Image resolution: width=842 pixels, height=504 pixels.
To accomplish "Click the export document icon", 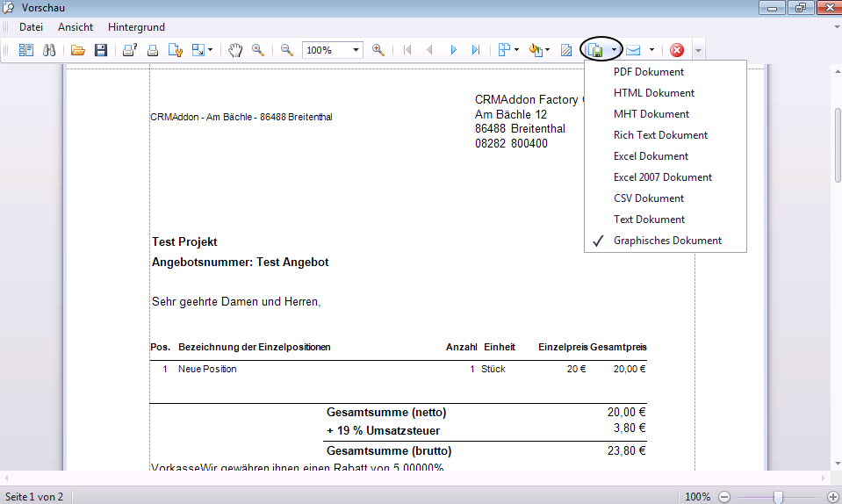I will [595, 50].
